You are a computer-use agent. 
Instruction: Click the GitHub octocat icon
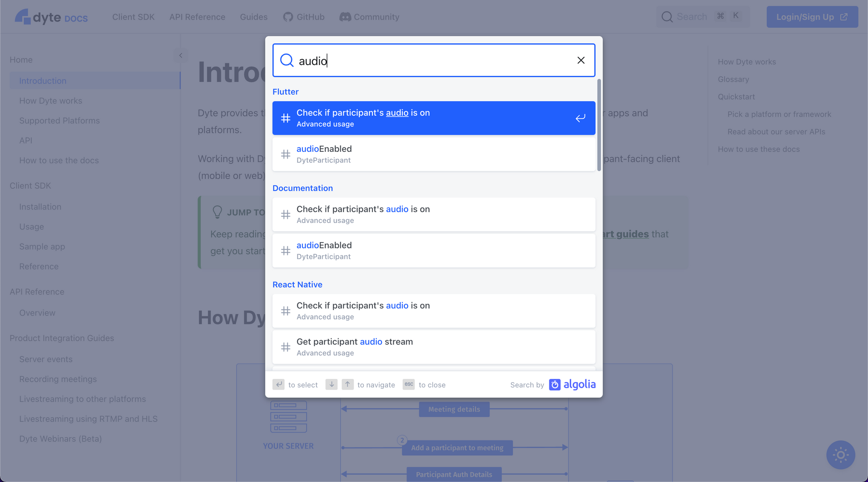click(288, 17)
